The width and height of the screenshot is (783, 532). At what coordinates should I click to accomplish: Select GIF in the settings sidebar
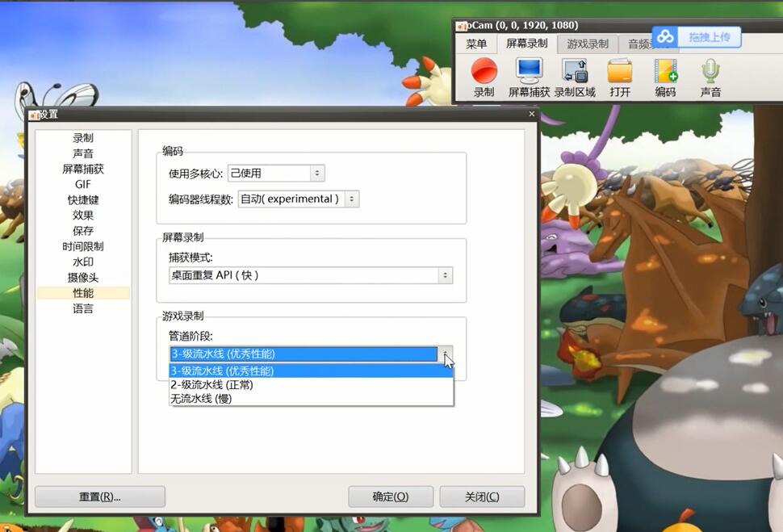coord(83,184)
